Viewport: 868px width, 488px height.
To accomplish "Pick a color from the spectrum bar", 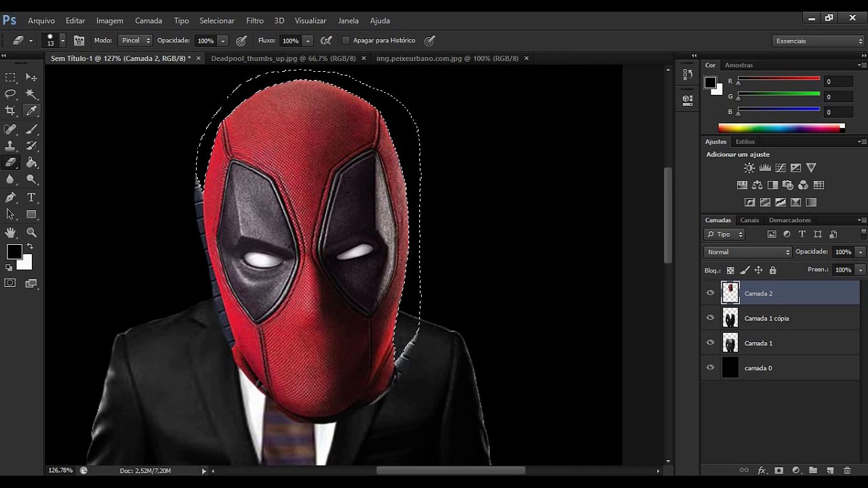I will 781,127.
